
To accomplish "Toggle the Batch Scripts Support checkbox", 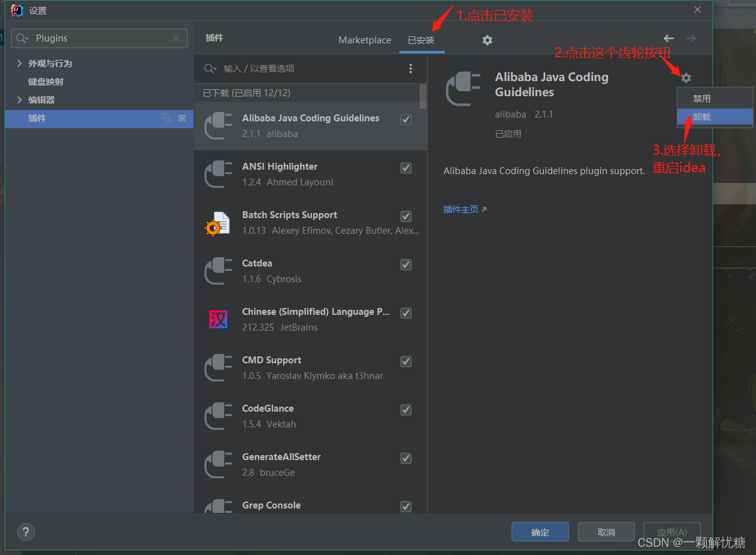I will (406, 216).
